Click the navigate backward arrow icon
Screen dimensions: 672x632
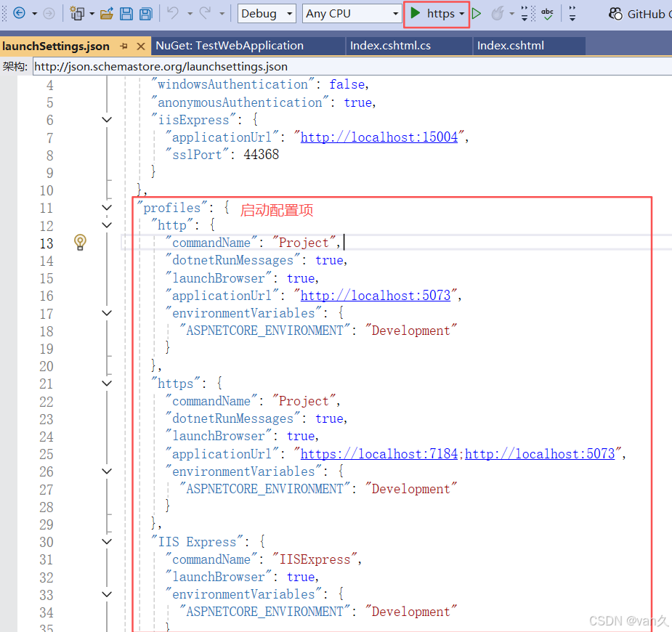click(19, 13)
